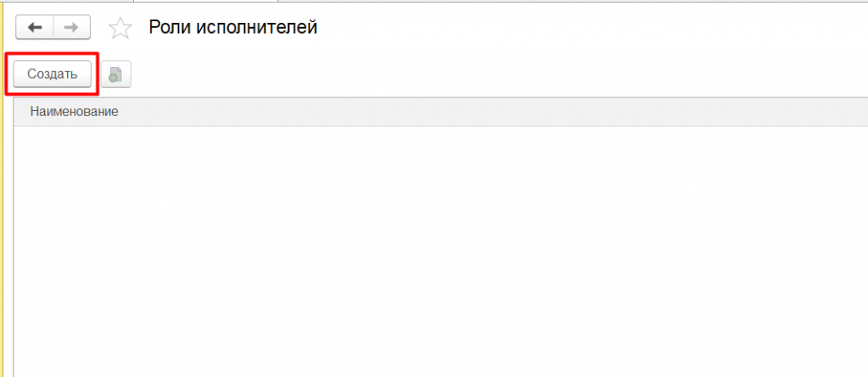Select the Роли исполнителей form title

point(233,27)
